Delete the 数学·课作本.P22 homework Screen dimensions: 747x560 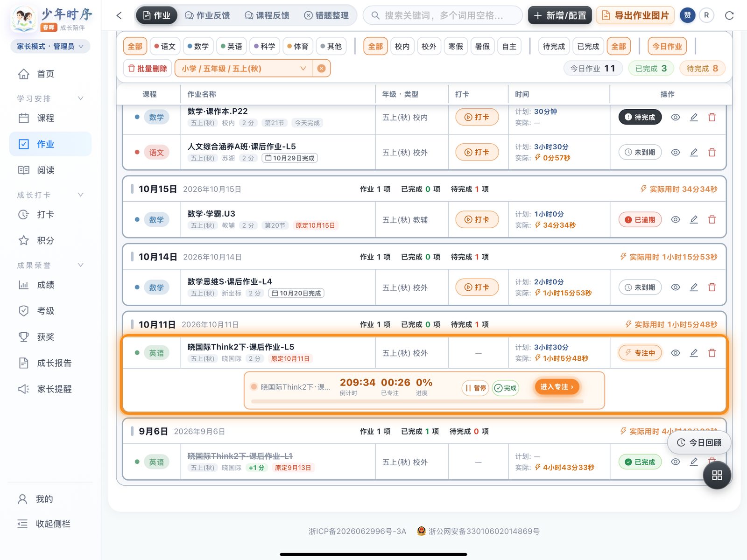pyautogui.click(x=712, y=117)
